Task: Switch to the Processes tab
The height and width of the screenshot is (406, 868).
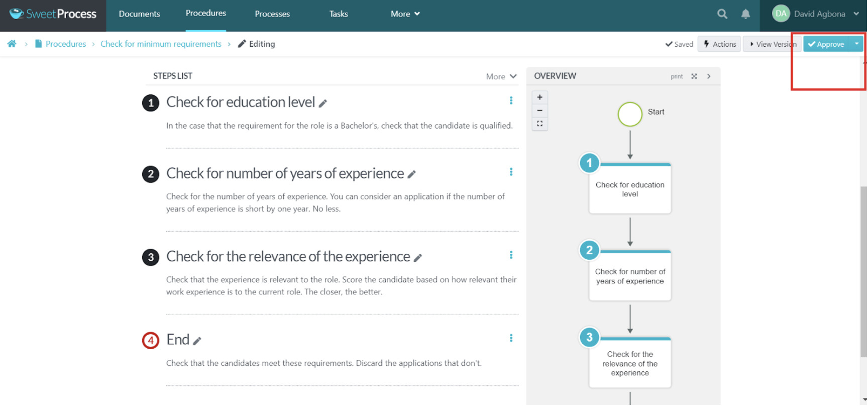Action: 272,14
